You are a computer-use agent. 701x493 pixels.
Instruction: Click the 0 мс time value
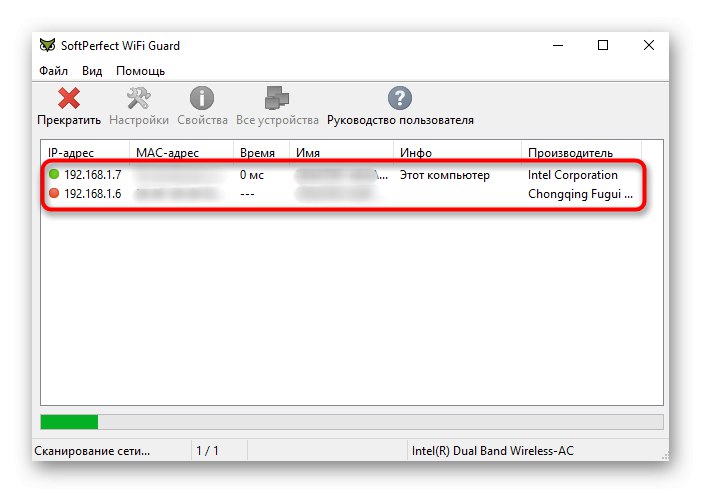tap(252, 174)
